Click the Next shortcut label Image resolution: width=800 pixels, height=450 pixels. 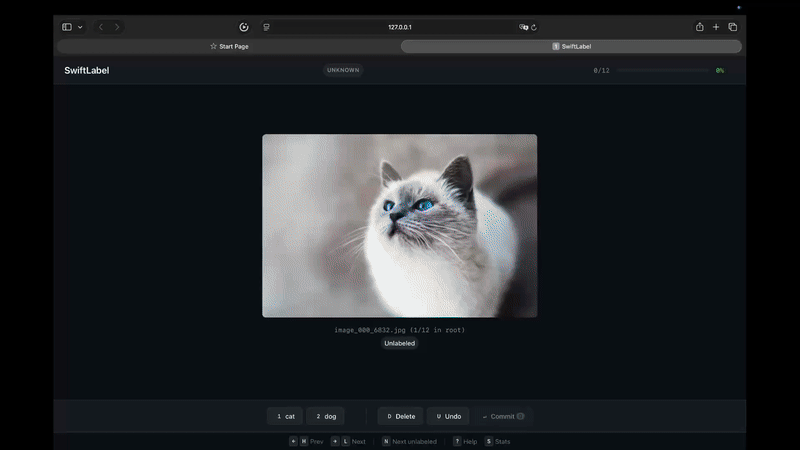tap(359, 441)
